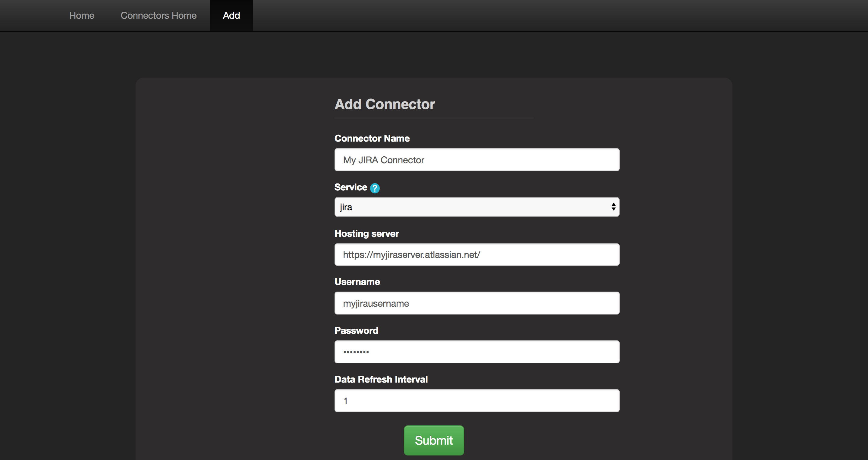Click the Hosting server label

[366, 234]
